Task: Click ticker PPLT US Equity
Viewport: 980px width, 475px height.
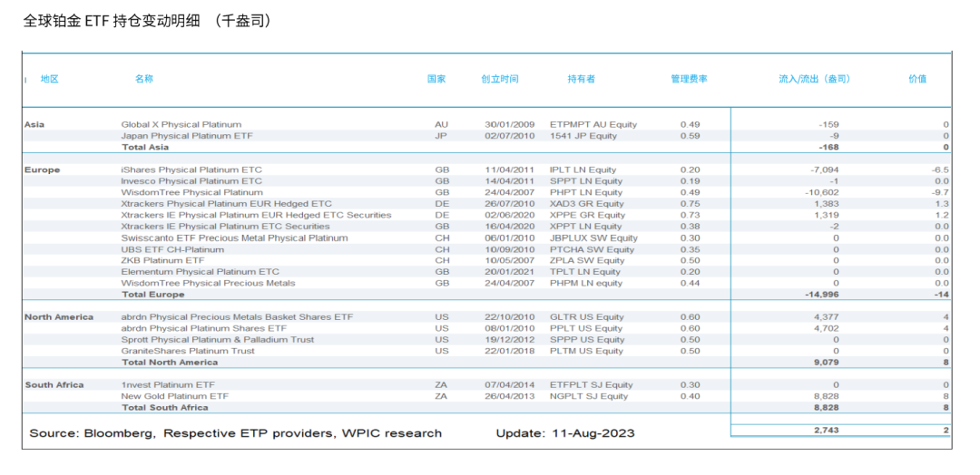Action: pos(586,328)
